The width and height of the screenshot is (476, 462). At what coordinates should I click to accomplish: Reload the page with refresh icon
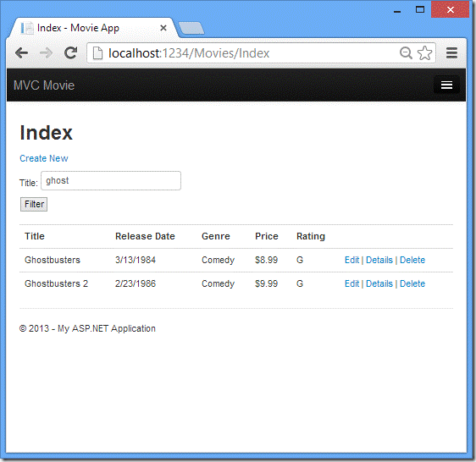click(71, 53)
